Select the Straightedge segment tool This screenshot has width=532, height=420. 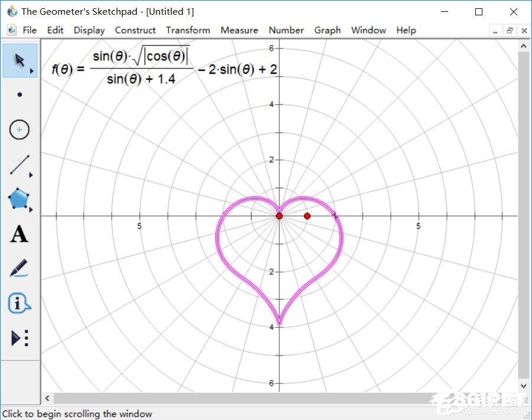click(x=19, y=165)
